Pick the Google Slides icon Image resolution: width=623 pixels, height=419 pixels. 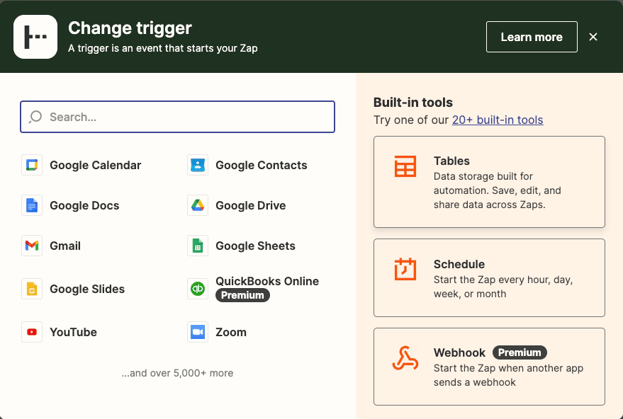(32, 289)
